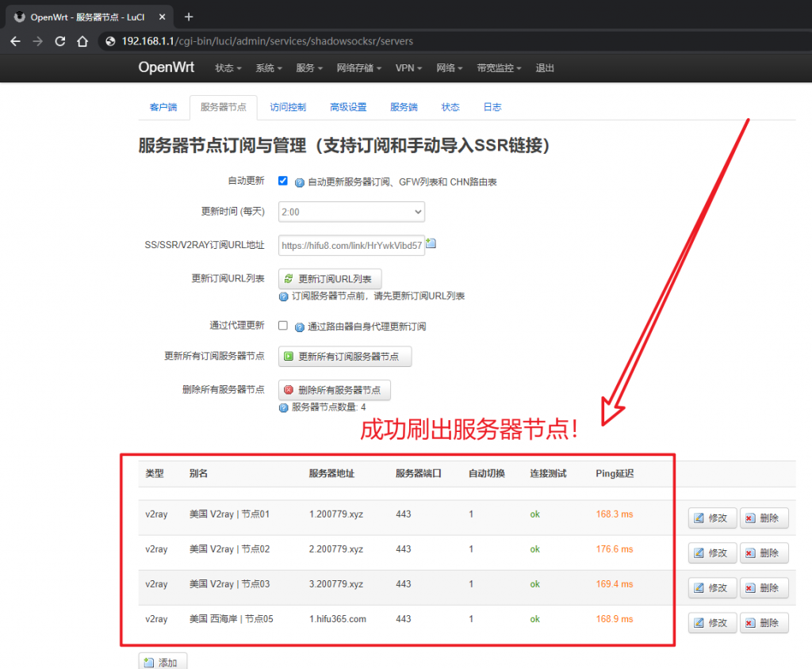Screen dimensions: 812x669
Task: Click ping value 168.9 ms
Action: [615, 619]
